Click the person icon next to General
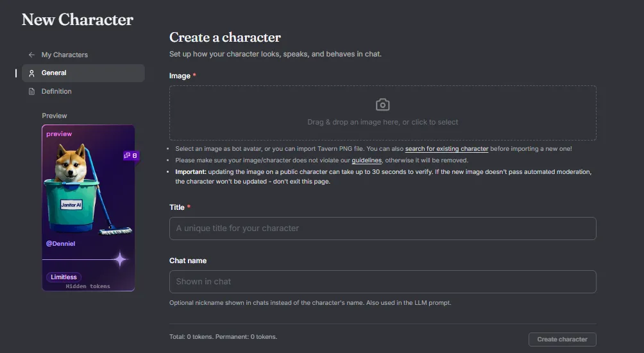 [x=31, y=73]
